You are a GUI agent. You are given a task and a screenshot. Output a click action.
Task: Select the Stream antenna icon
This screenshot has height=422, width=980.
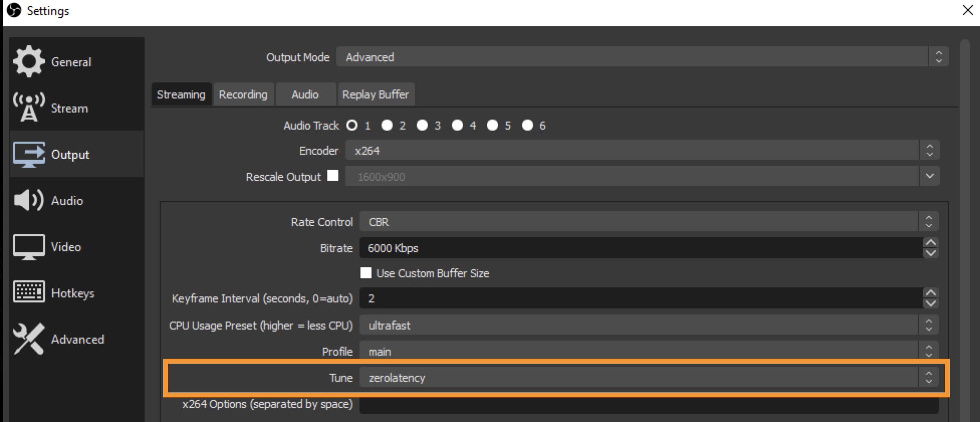[x=29, y=107]
